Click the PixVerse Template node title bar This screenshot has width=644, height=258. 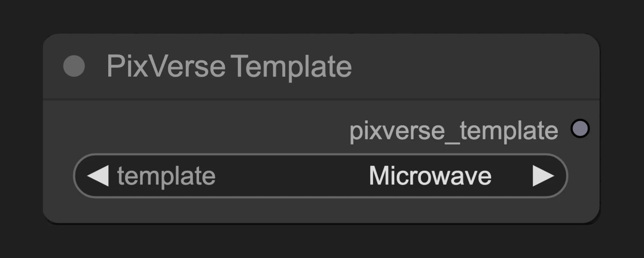(229, 66)
